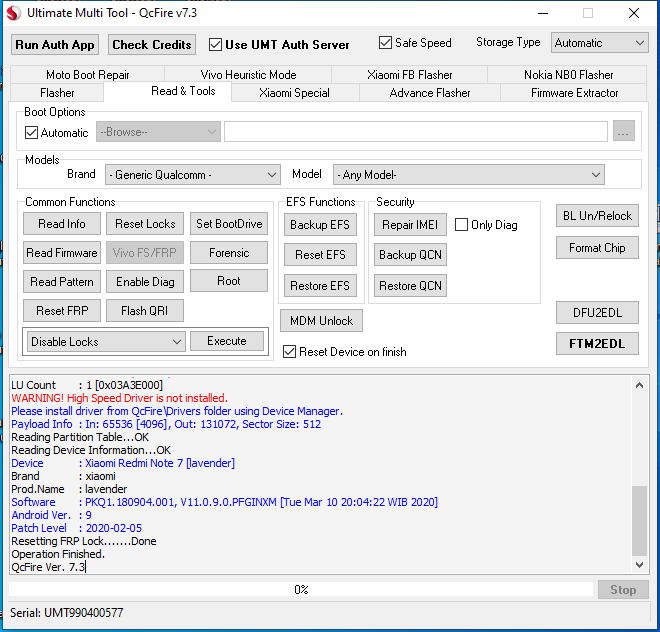660x632 pixels.
Task: Open the Disable Locks dropdown
Action: pyautogui.click(x=106, y=341)
